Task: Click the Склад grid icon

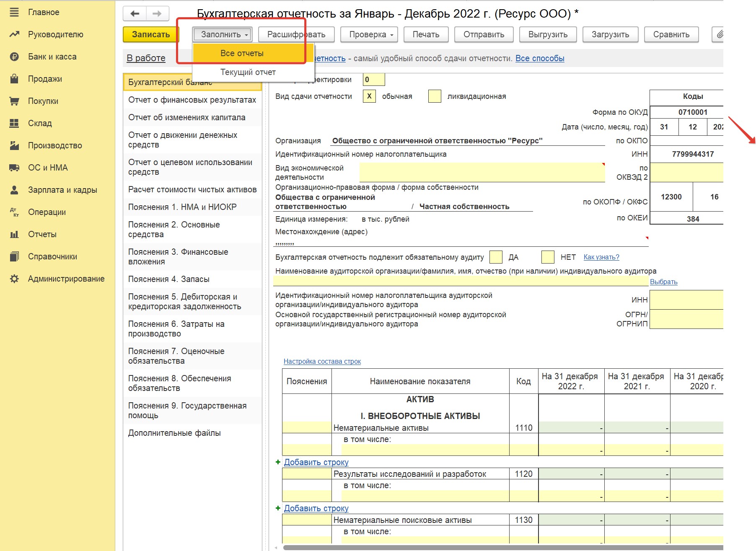Action: (14, 123)
